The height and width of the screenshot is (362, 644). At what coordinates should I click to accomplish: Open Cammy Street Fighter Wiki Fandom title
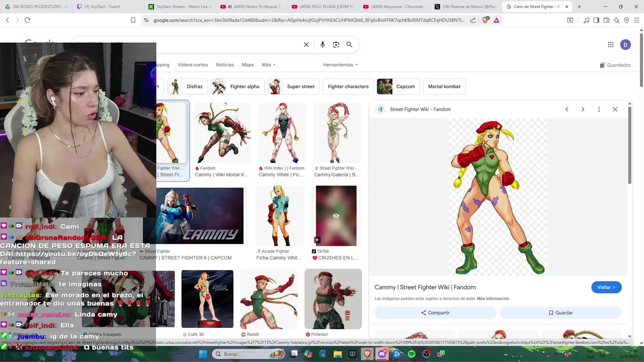pyautogui.click(x=425, y=287)
